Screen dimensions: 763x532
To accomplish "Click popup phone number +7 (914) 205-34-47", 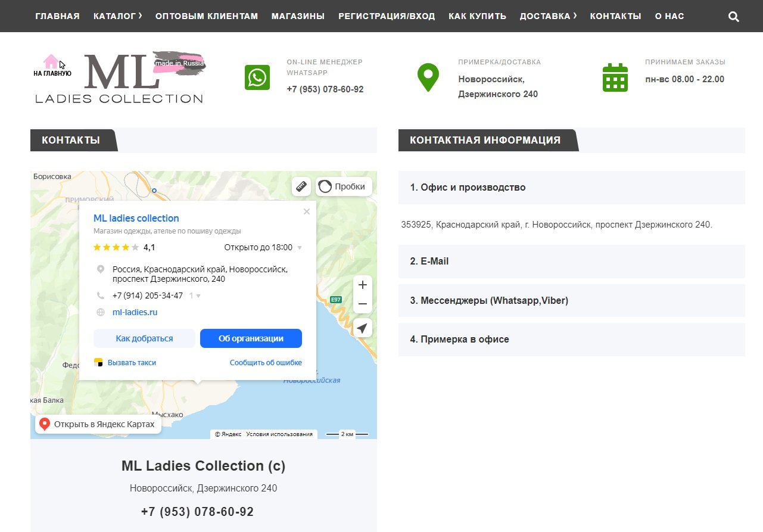I will click(148, 295).
